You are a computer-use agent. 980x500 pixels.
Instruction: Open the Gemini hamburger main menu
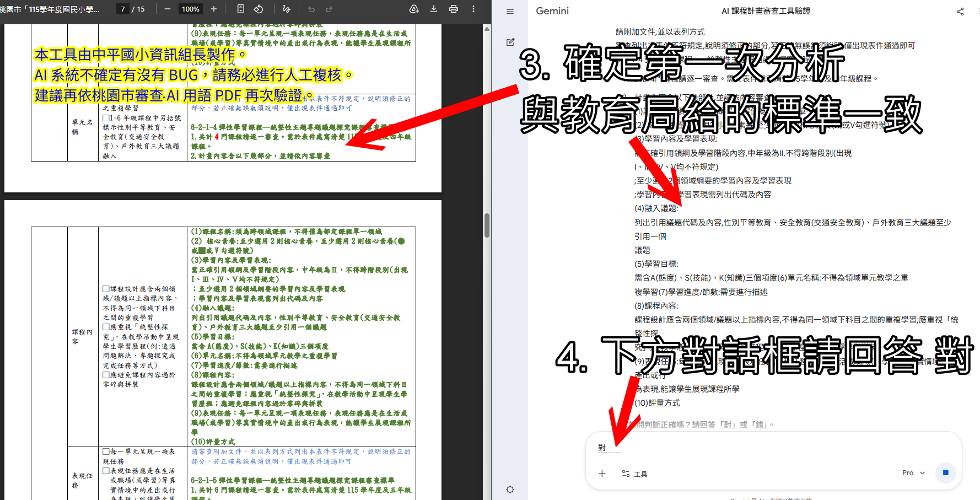pyautogui.click(x=510, y=12)
